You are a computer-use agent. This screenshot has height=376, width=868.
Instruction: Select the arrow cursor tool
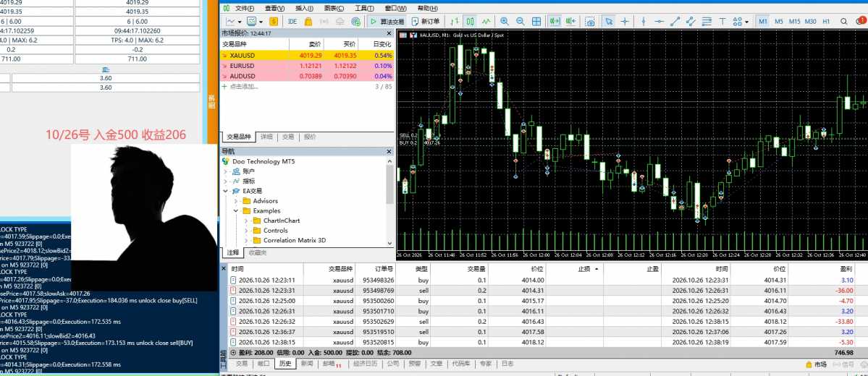pos(609,21)
